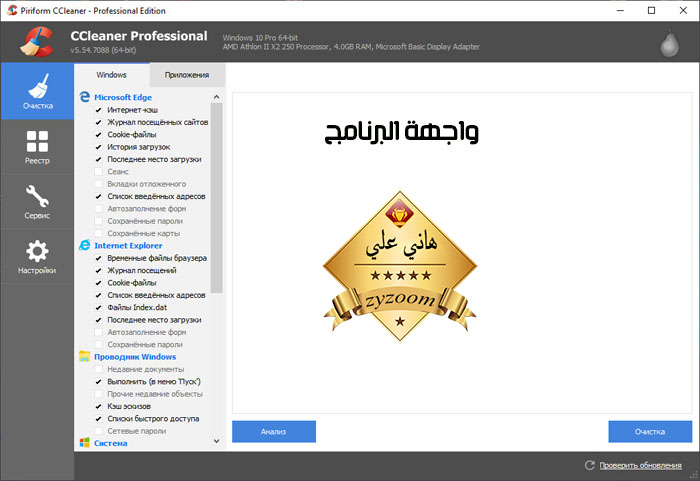Viewport: 700px width, 481px height.
Task: Select the Microsoft Edge group heading
Action: click(x=123, y=97)
